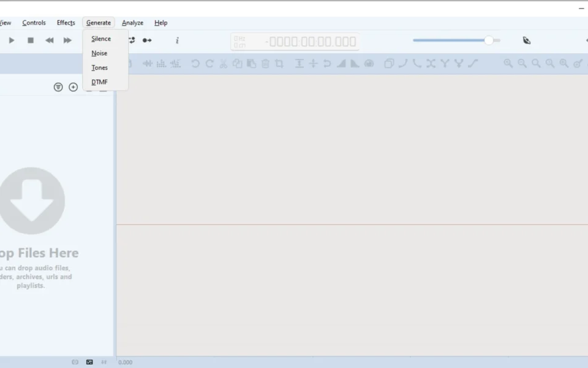
Task: Click the Redo toolbar icon
Action: point(209,63)
